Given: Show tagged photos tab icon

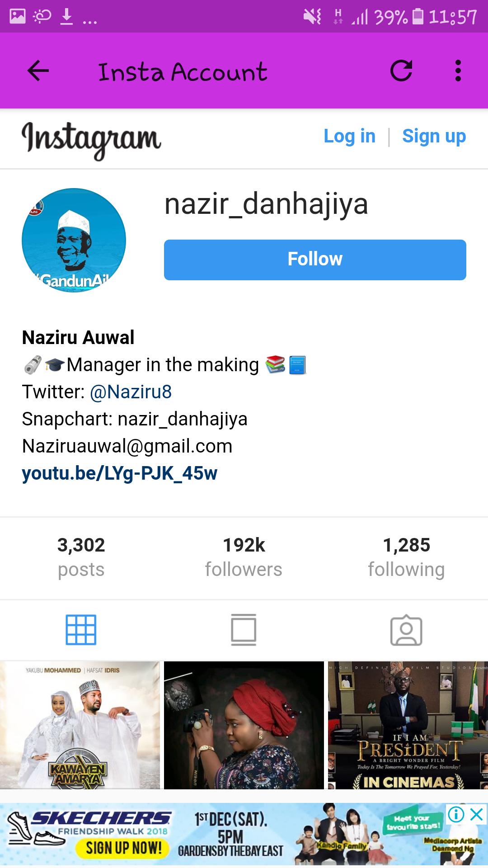Looking at the screenshot, I should coord(406,630).
